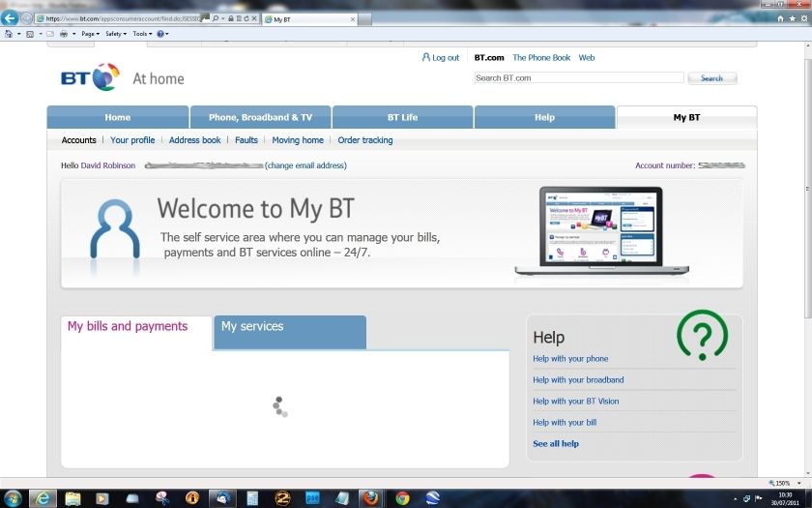
Task: Open Google Earth icon in the taskbar
Action: pos(431,498)
